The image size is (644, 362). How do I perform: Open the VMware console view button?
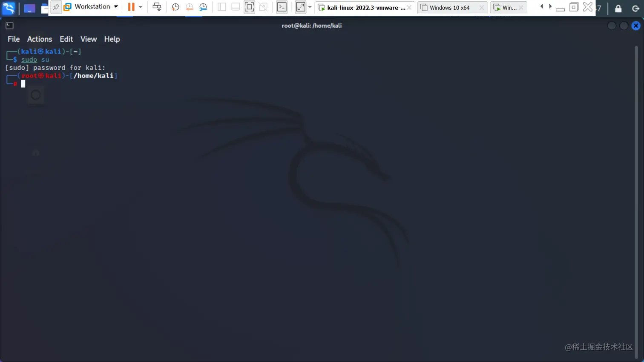(282, 7)
